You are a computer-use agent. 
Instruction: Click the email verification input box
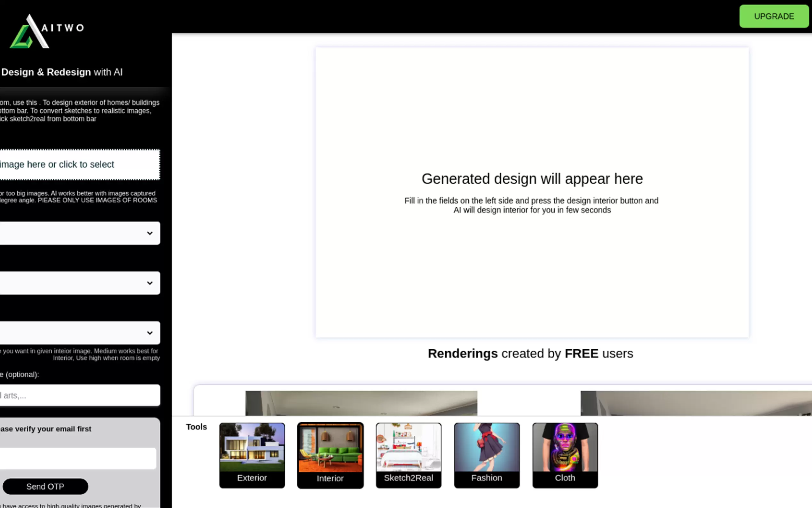78,458
